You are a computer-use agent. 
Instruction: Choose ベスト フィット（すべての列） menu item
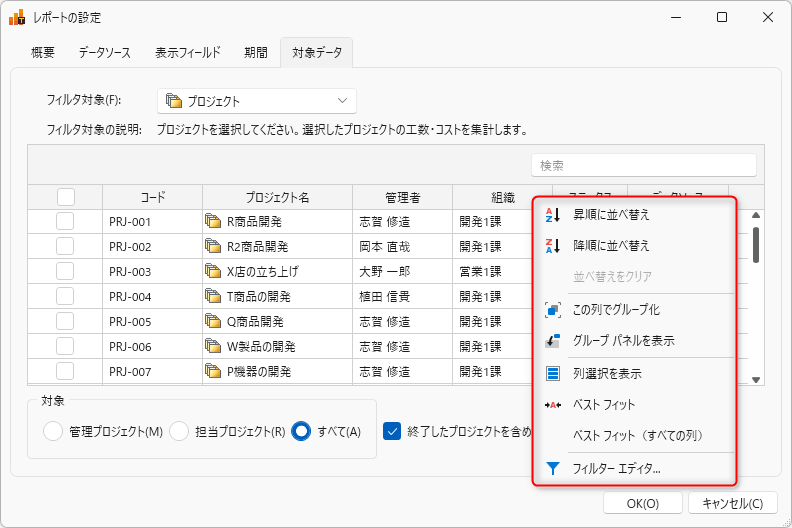coord(639,436)
